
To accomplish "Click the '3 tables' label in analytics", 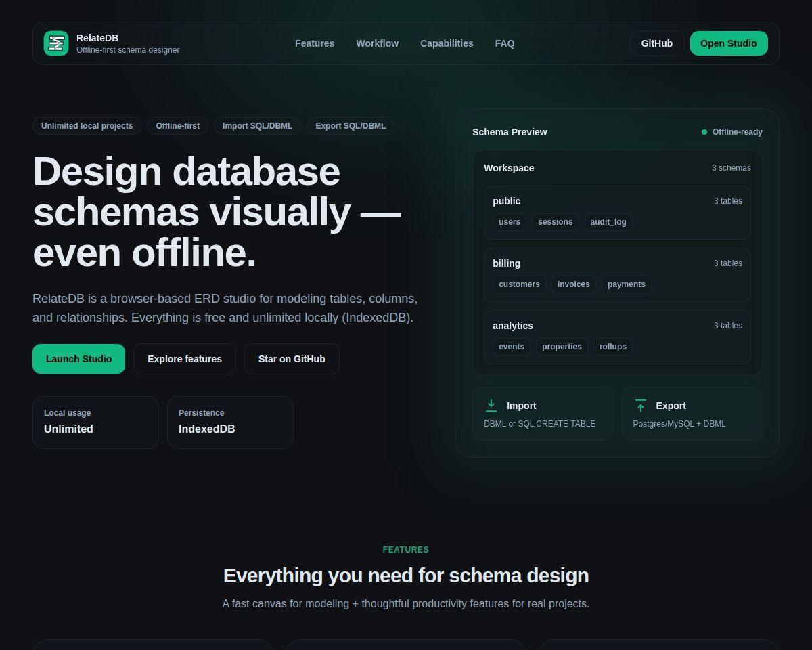I will [x=728, y=326].
